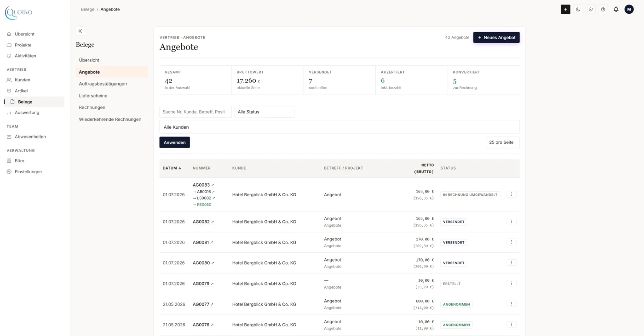Screen dimensions: 644x336
Task: Click the Angenommen badge for AG0077
Action: (x=456, y=304)
